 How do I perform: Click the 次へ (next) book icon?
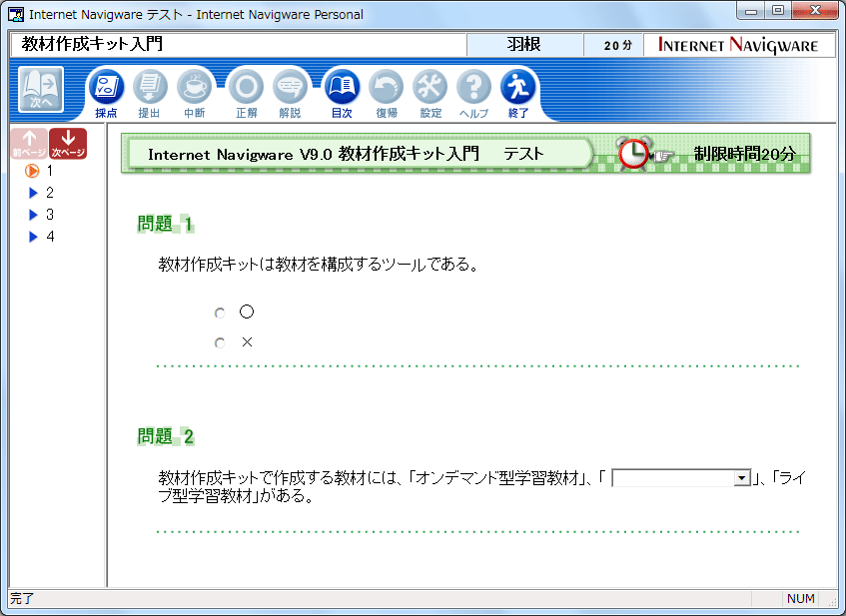coord(41,89)
